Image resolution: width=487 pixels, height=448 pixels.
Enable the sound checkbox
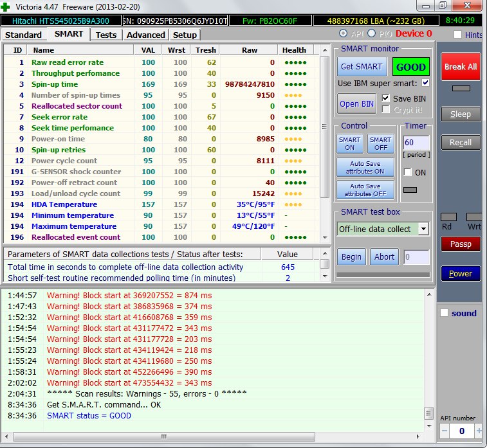coord(444,313)
